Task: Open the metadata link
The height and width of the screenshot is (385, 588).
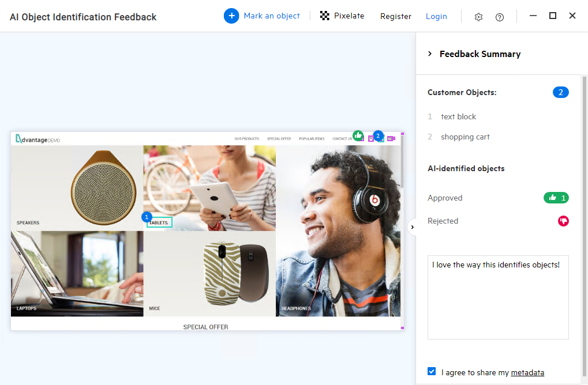Action: tap(527, 372)
